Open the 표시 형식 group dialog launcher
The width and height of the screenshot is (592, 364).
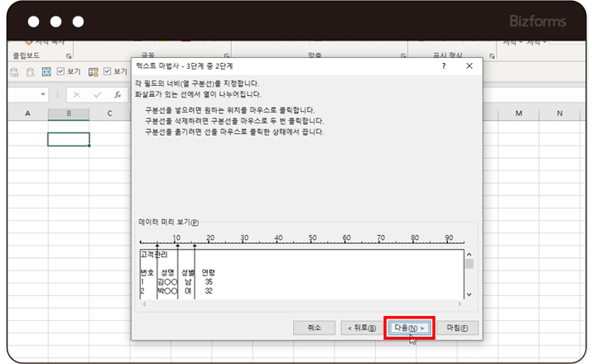click(492, 56)
